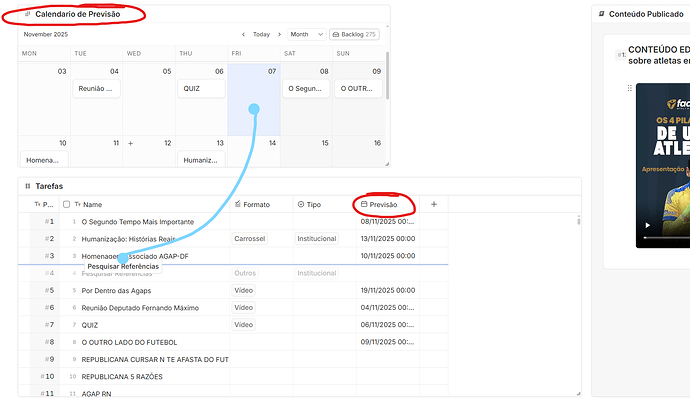Screen dimensions: 690x405
Task: Go to previous month in calendar
Action: point(243,34)
